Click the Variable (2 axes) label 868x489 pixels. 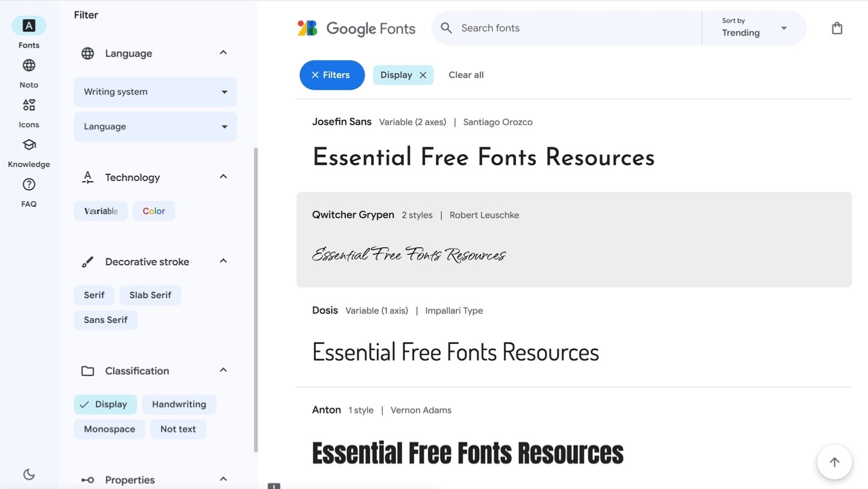(x=412, y=122)
